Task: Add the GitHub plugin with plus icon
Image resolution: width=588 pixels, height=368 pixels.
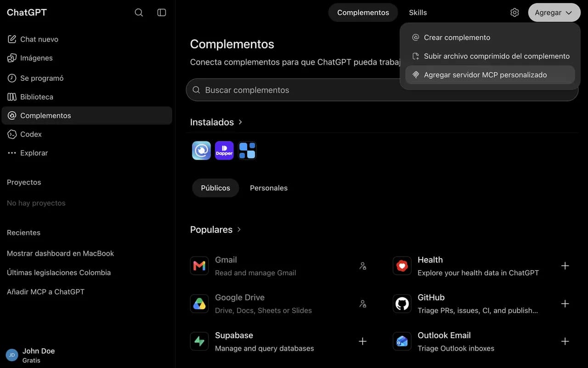Action: coord(565,304)
